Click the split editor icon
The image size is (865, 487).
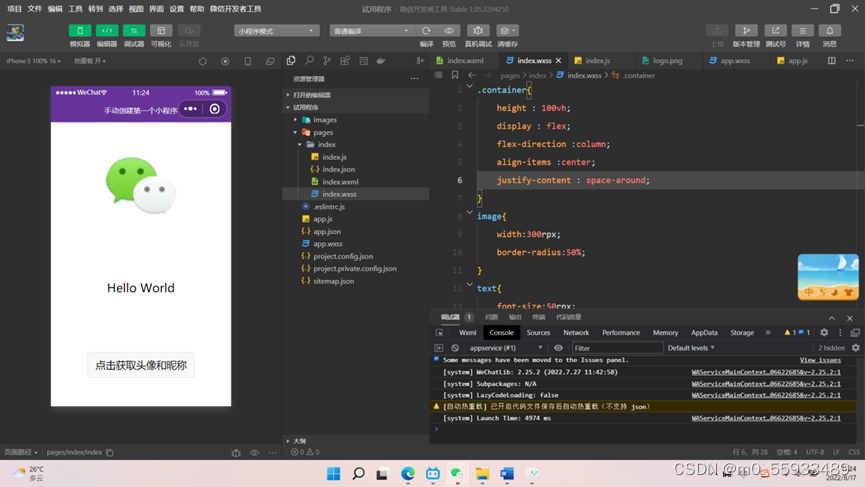click(x=831, y=61)
